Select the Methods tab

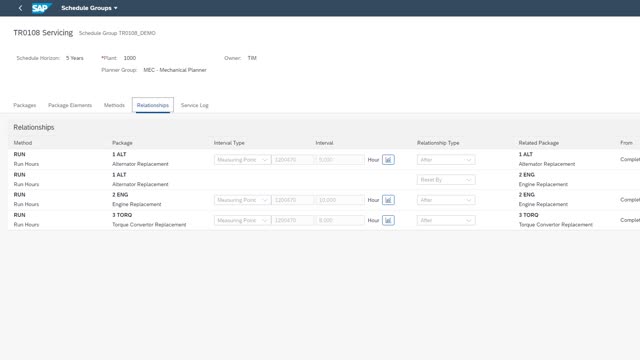(x=114, y=105)
